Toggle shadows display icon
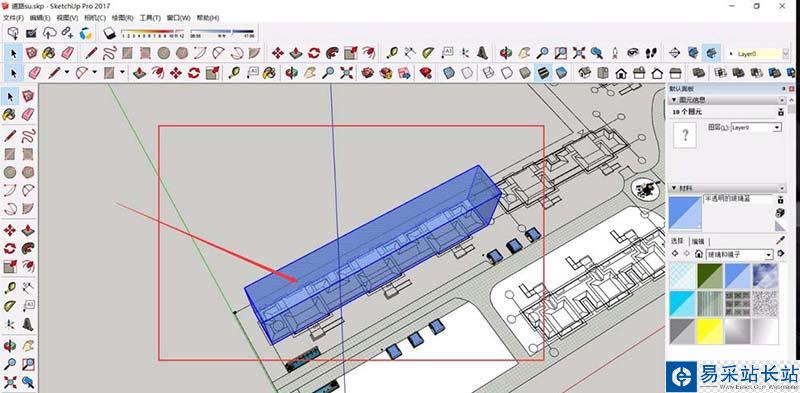Viewport: 800px width, 393px height. 111,34
